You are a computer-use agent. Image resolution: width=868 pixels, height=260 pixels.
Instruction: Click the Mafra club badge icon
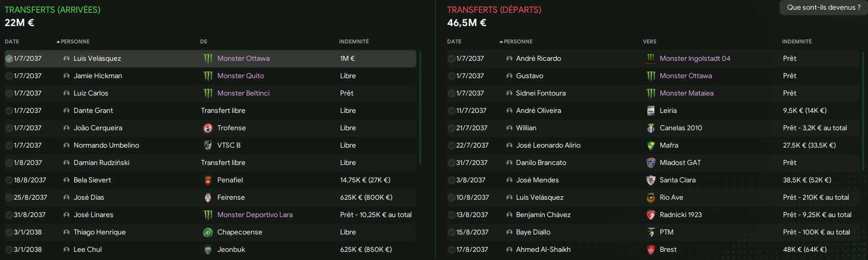click(x=651, y=146)
